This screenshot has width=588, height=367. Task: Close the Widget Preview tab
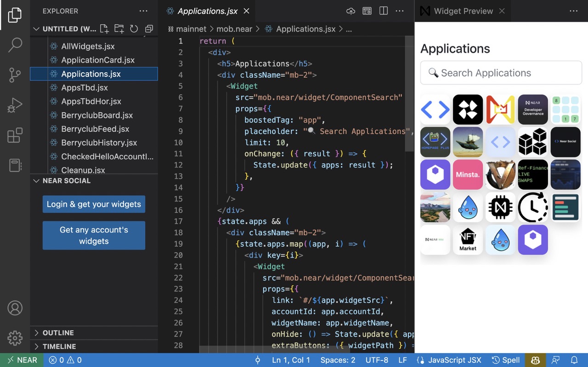(502, 11)
